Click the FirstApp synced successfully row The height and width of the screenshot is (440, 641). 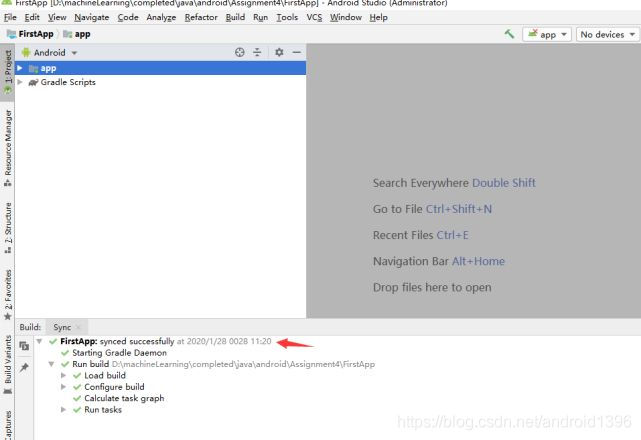[166, 341]
